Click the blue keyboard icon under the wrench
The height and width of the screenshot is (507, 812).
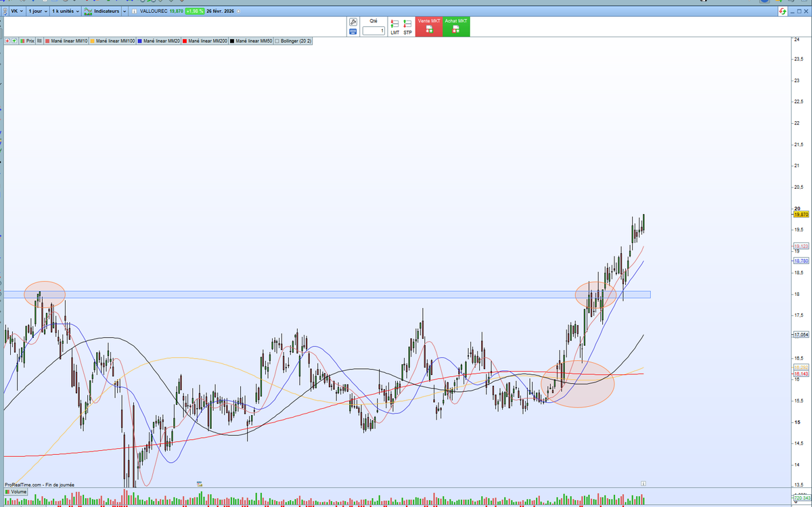pyautogui.click(x=353, y=32)
